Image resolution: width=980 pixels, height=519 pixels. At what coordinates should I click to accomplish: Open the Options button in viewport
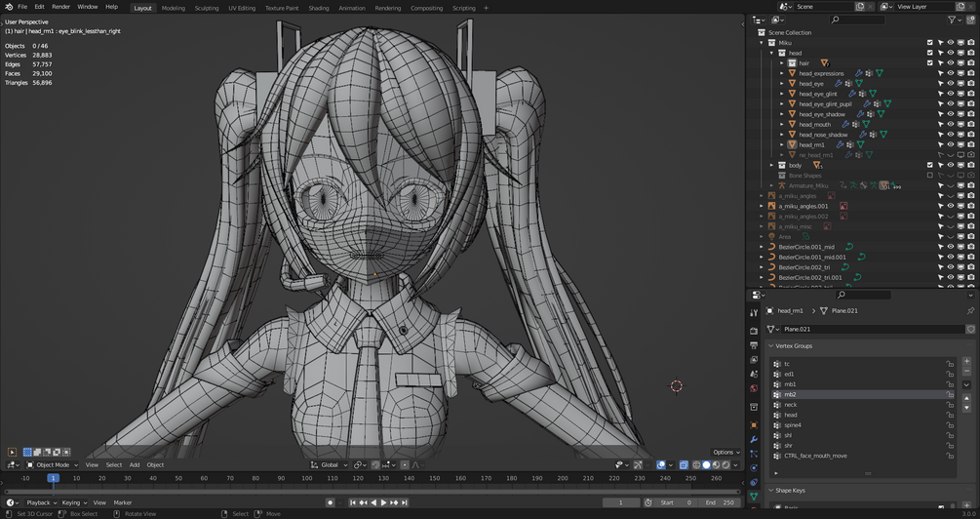click(x=725, y=452)
